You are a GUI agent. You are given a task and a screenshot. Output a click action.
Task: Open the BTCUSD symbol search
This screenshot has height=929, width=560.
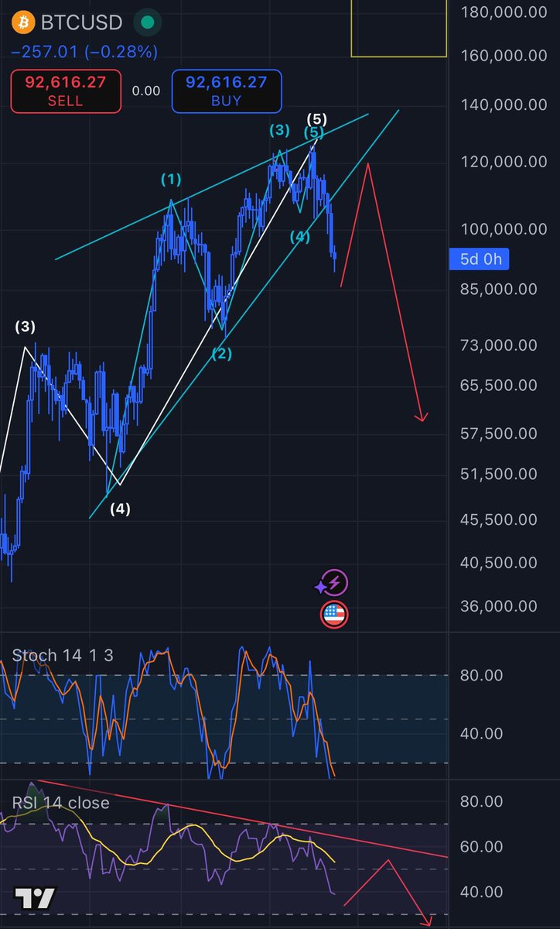pos(81,22)
